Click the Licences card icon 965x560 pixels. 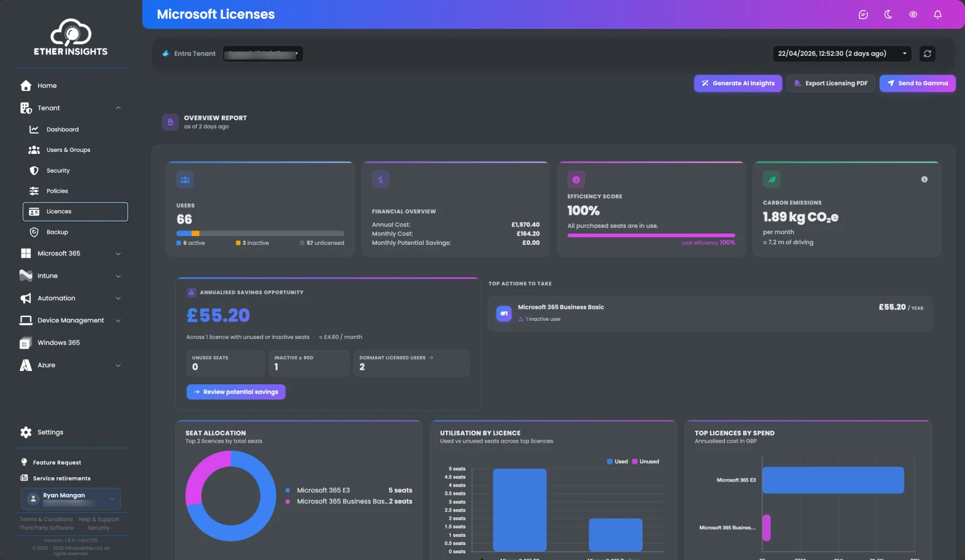tap(34, 212)
